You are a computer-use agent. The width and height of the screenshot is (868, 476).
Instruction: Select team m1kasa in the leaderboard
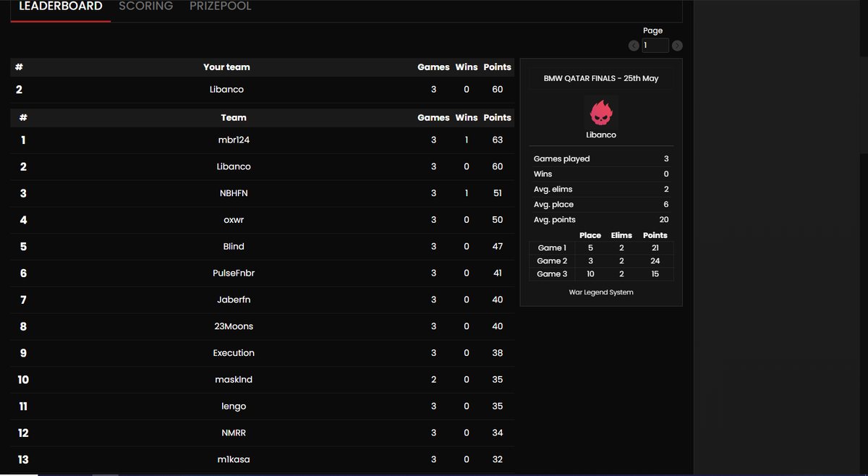click(x=263, y=459)
